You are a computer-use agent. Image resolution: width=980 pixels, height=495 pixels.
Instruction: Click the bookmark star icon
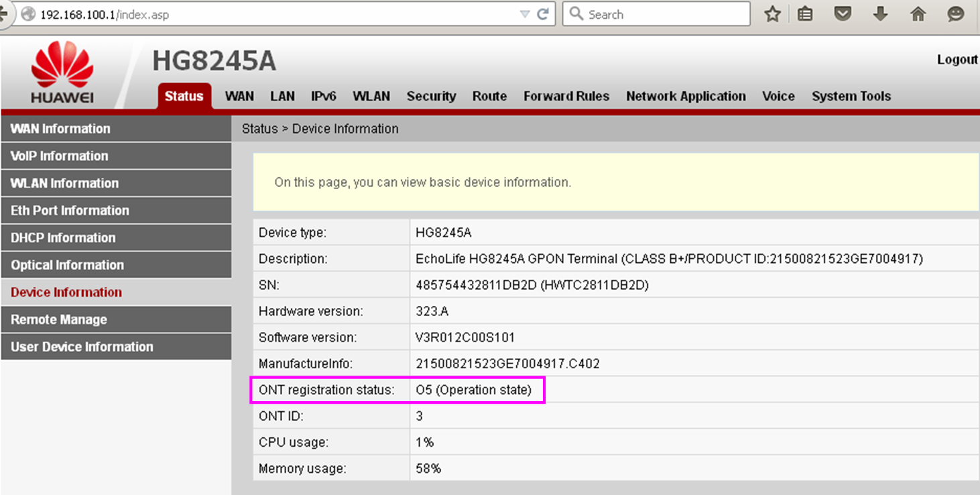click(x=773, y=14)
